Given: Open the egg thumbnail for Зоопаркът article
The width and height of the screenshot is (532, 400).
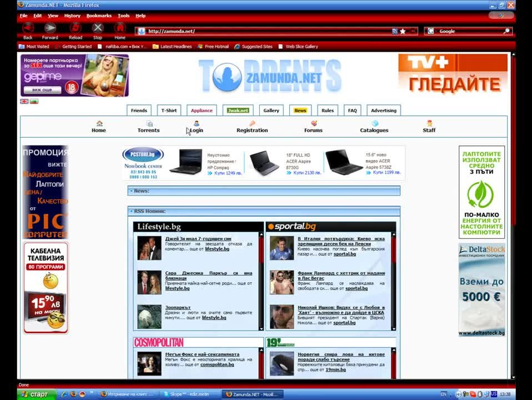Looking at the screenshot, I should 149,317.
